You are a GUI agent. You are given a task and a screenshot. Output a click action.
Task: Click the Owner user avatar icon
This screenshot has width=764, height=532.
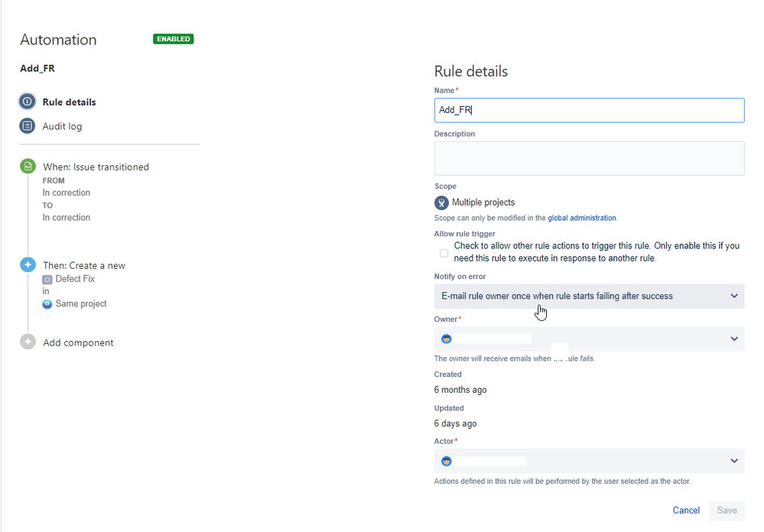click(447, 339)
